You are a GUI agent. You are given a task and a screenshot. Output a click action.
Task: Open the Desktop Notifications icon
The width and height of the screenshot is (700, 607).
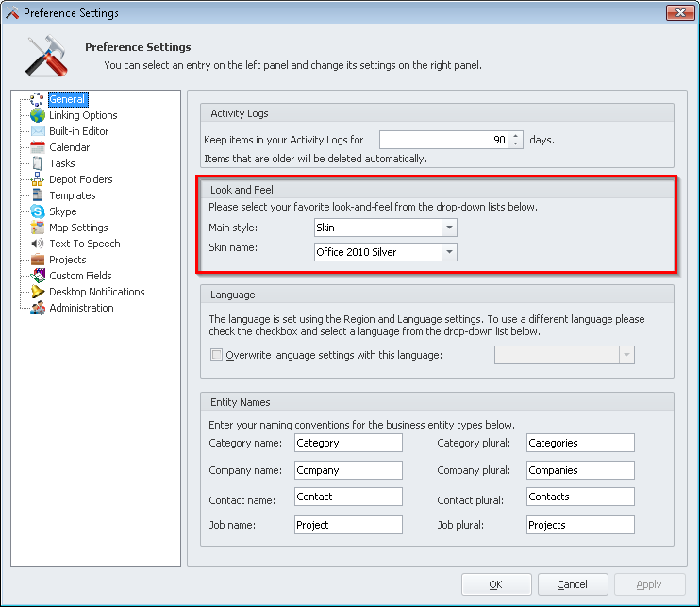(x=38, y=292)
